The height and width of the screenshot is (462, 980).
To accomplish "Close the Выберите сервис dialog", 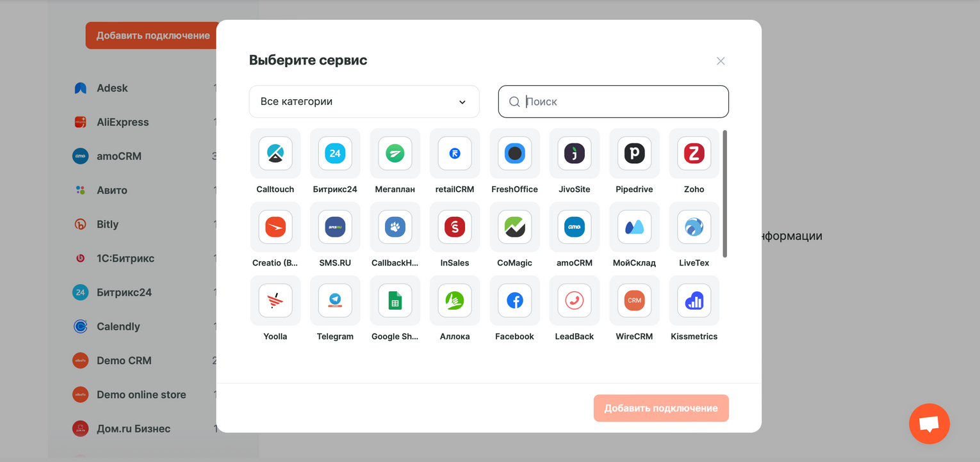I will pyautogui.click(x=721, y=61).
